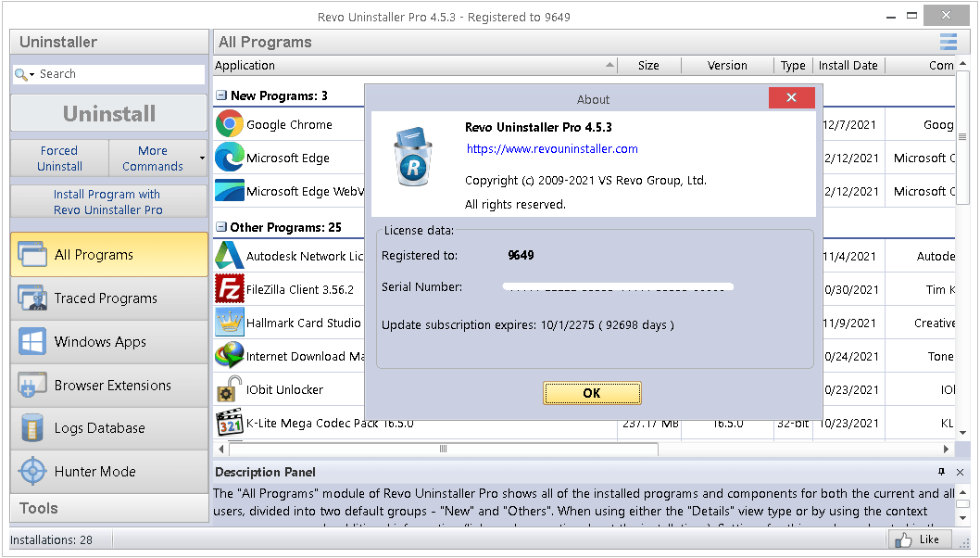Click the Hallmark Card Studio crown icon
Image resolution: width=980 pixels, height=558 pixels.
coord(230,323)
